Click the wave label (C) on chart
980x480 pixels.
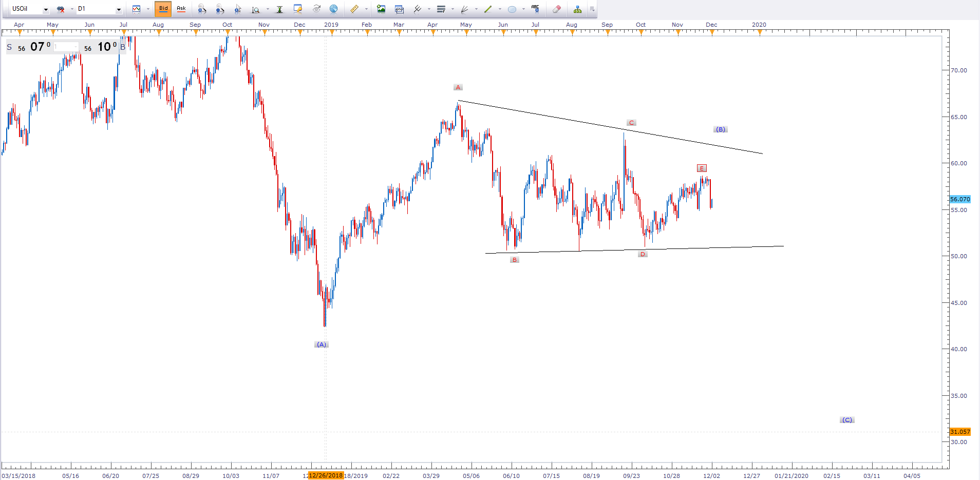[x=847, y=420]
